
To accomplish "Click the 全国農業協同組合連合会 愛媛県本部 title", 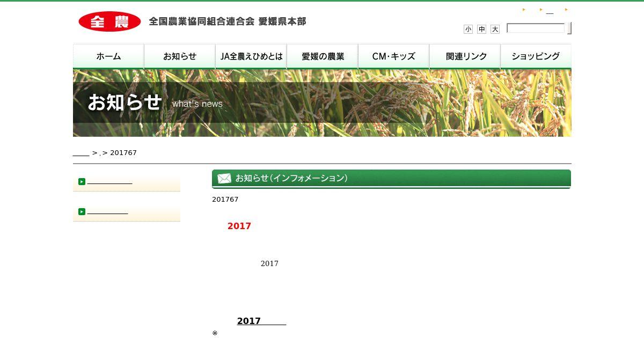I will (x=228, y=21).
